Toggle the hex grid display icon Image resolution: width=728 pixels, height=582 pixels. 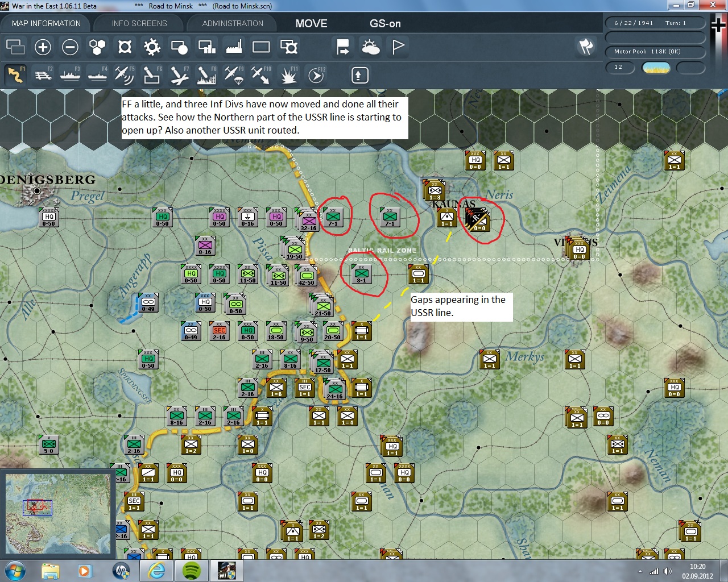[x=97, y=47]
